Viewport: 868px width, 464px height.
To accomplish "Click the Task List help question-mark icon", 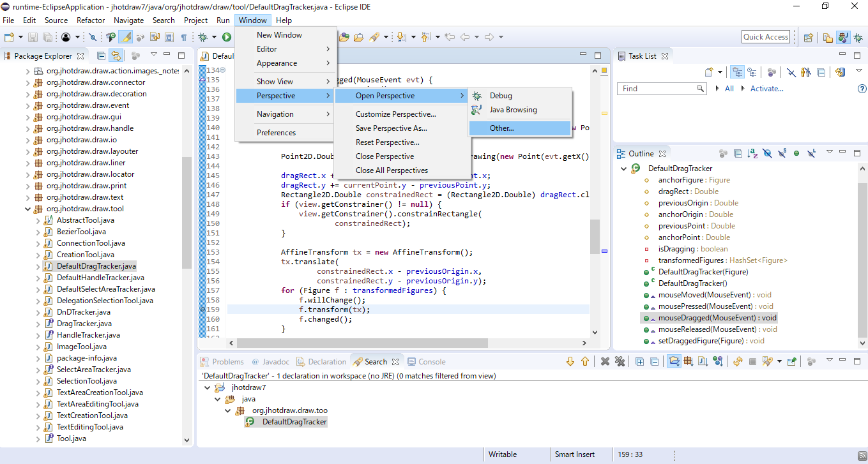I will 862,89.
